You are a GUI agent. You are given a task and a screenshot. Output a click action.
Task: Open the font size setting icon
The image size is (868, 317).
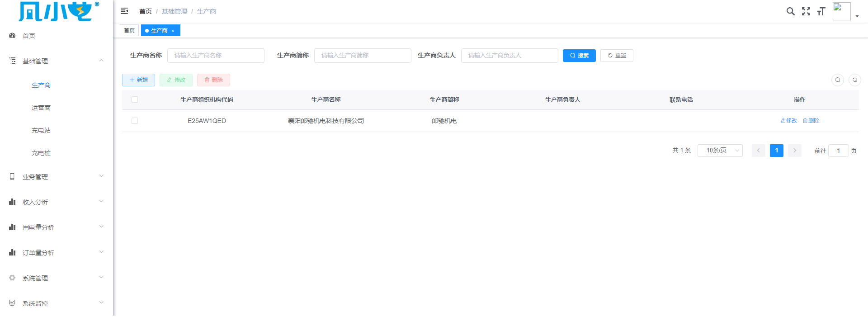pos(821,11)
